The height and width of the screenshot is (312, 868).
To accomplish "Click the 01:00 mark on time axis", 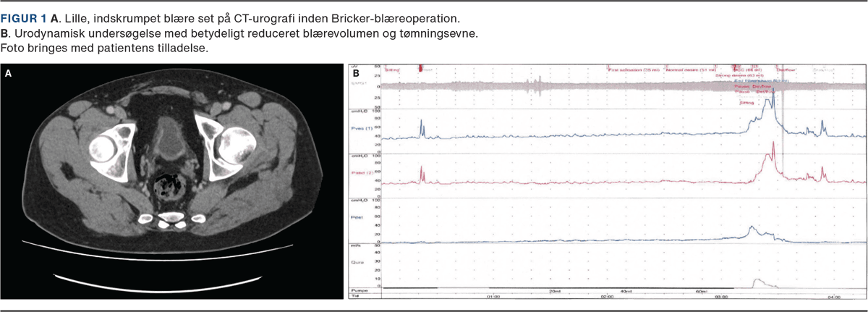I will pos(494,296).
